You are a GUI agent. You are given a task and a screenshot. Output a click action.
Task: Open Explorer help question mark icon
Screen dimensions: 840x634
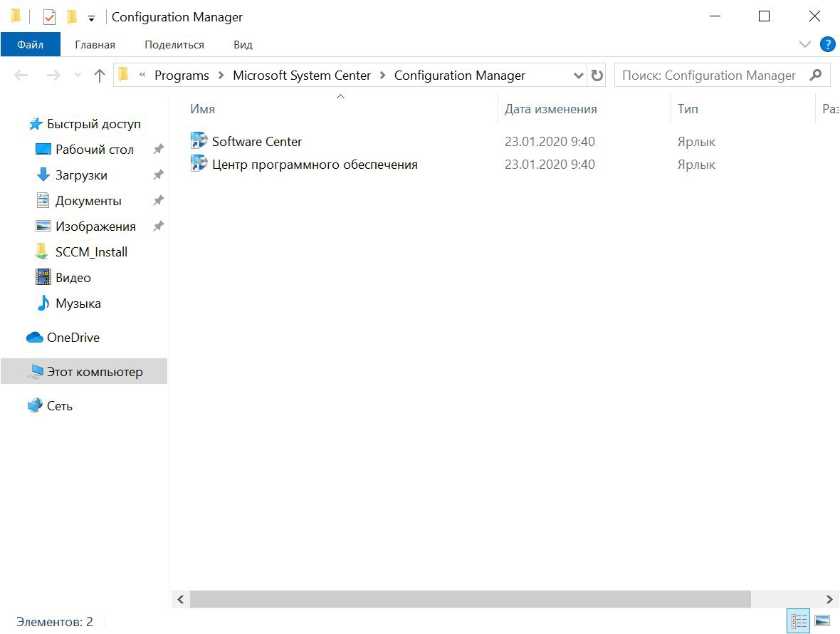[827, 44]
